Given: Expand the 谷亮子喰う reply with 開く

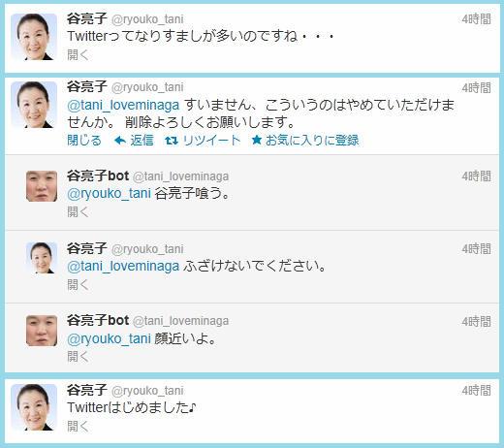Looking at the screenshot, I should (78, 212).
